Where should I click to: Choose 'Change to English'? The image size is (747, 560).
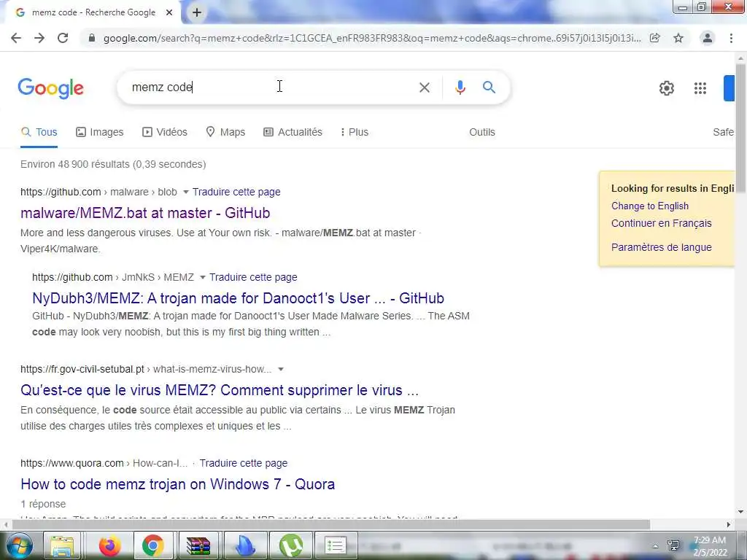650,206
